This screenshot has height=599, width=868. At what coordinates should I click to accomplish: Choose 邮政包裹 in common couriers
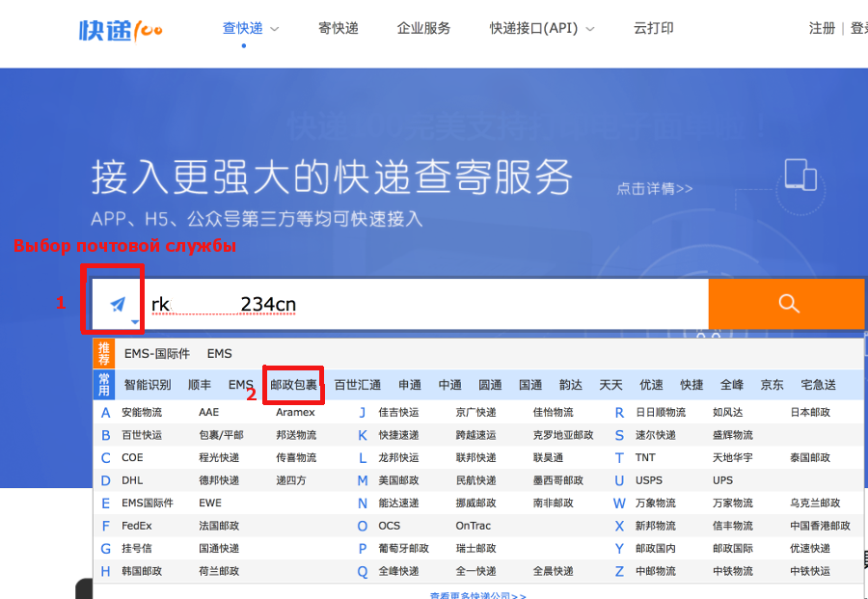293,385
